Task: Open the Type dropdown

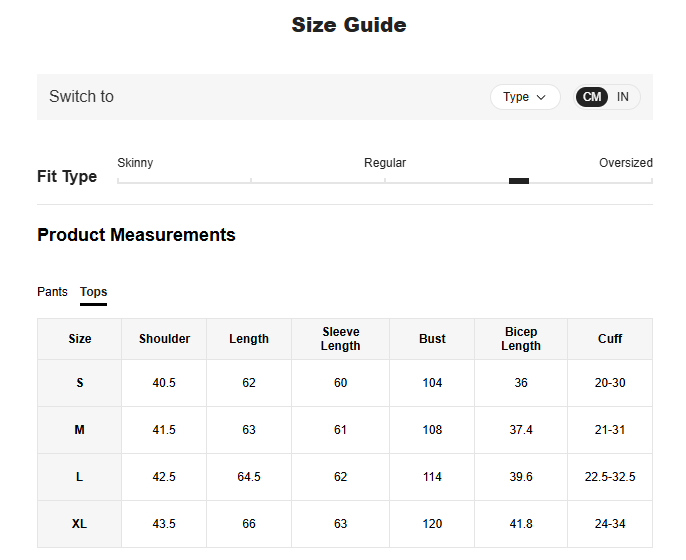Action: point(525,97)
